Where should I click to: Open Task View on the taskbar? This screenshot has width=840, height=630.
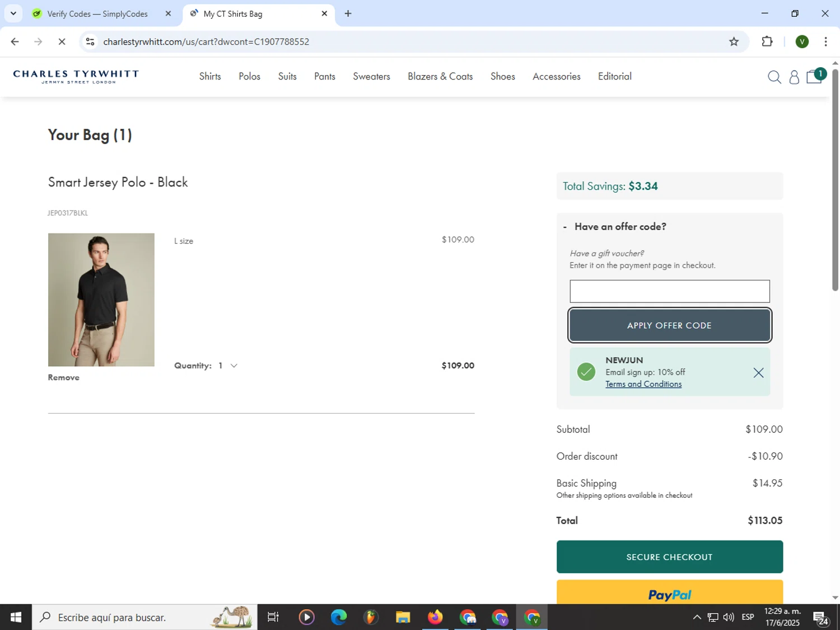pyautogui.click(x=273, y=617)
